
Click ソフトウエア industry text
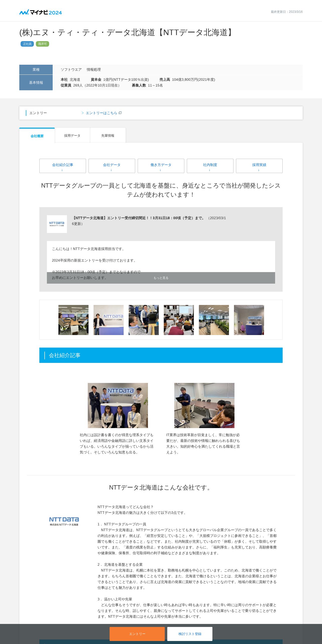pos(71,69)
